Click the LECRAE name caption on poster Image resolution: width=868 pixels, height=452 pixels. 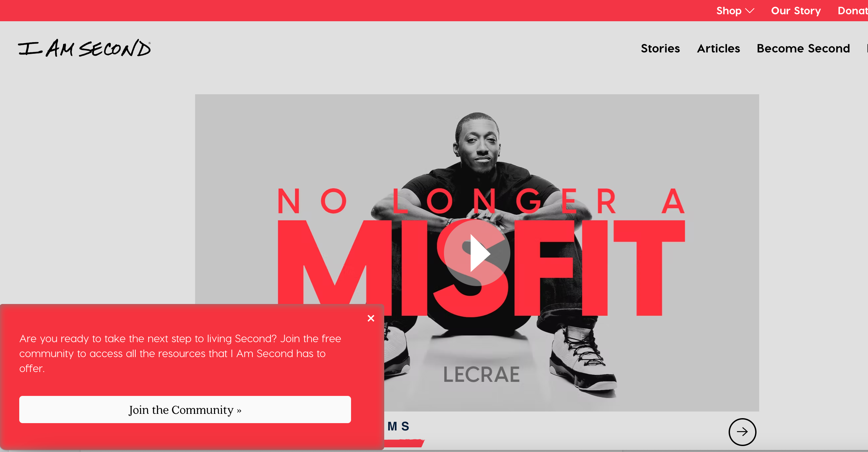(481, 374)
